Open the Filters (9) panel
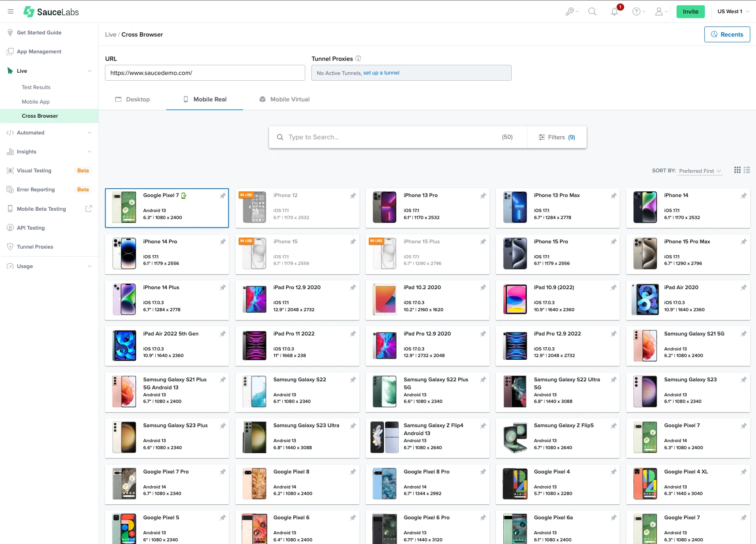The height and width of the screenshot is (544, 756). coord(557,137)
